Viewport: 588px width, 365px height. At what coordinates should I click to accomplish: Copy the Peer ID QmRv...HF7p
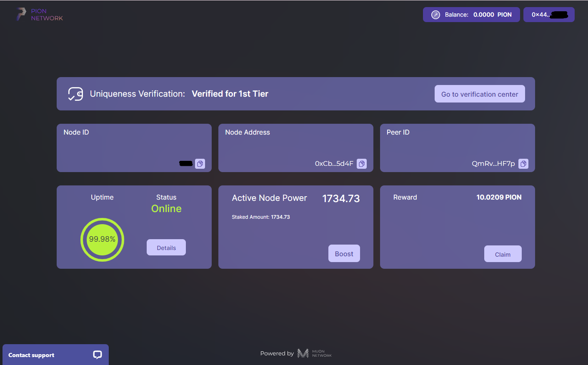pyautogui.click(x=523, y=164)
